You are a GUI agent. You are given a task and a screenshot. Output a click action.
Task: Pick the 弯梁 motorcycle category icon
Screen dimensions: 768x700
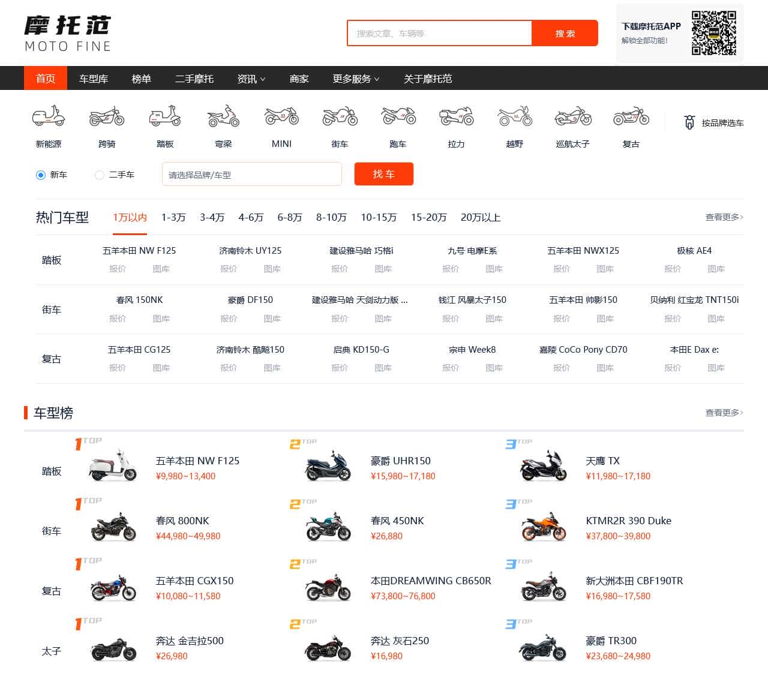click(x=223, y=116)
